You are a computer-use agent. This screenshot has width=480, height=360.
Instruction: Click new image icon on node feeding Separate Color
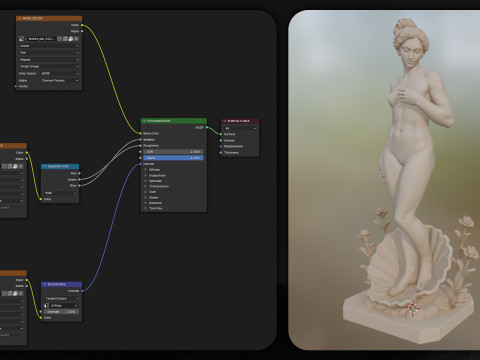tap(10, 166)
